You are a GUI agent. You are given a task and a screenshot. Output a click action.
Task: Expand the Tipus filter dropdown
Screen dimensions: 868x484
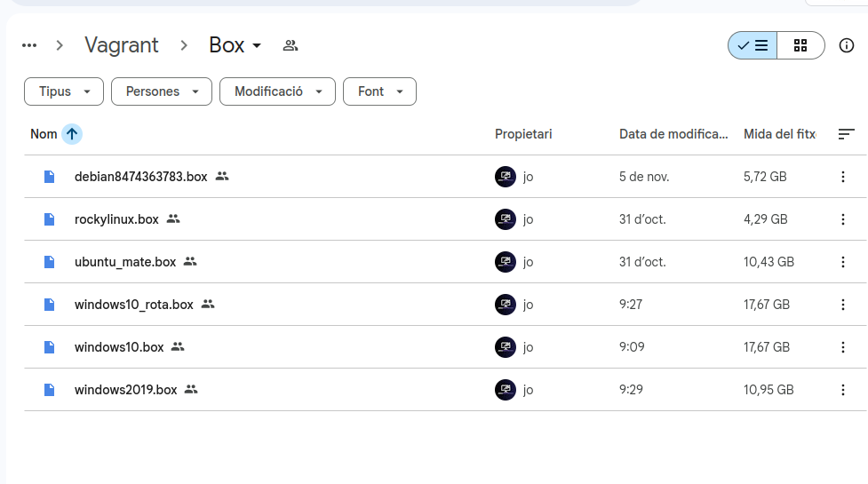coord(64,91)
